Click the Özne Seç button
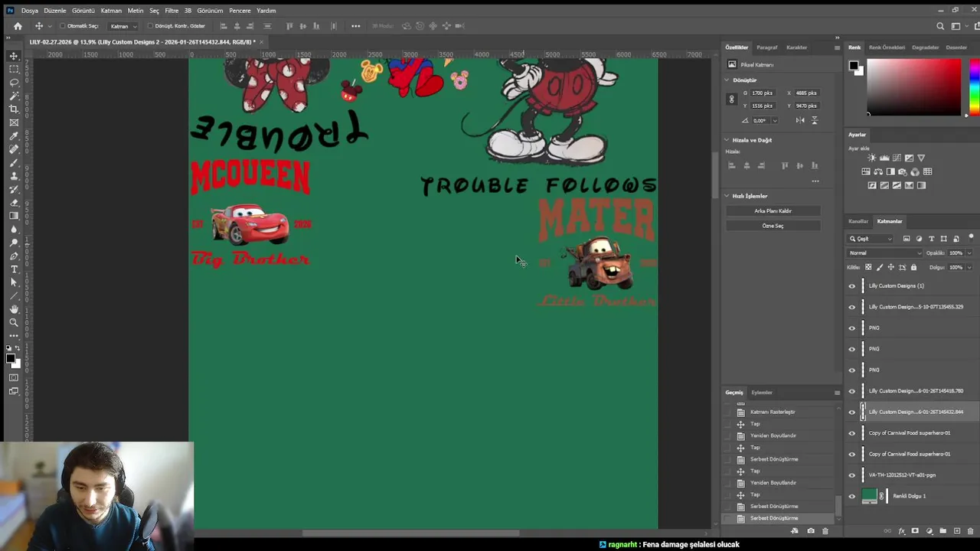The width and height of the screenshot is (980, 551). point(773,226)
